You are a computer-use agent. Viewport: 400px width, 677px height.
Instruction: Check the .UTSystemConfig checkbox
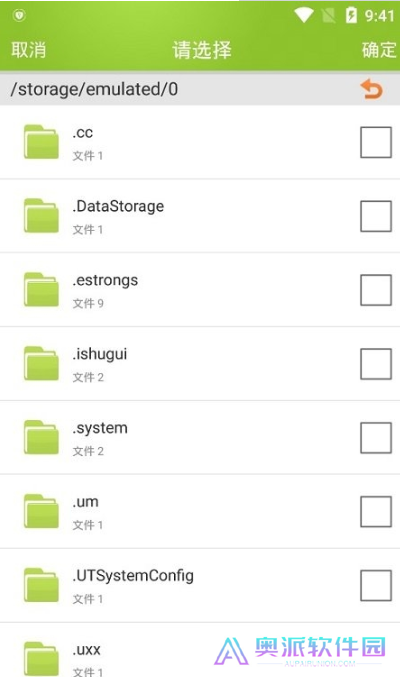click(376, 585)
